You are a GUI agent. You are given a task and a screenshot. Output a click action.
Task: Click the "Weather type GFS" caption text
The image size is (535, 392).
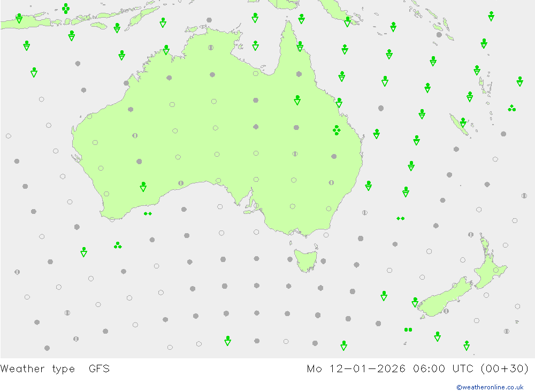coord(55,369)
